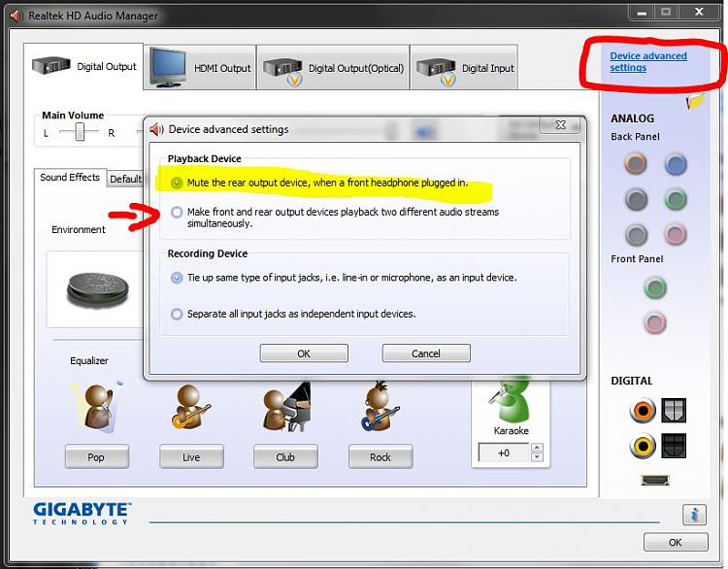Viewport: 728px width, 569px height.
Task: Cancel the Device advanced settings dialog
Action: (x=426, y=353)
